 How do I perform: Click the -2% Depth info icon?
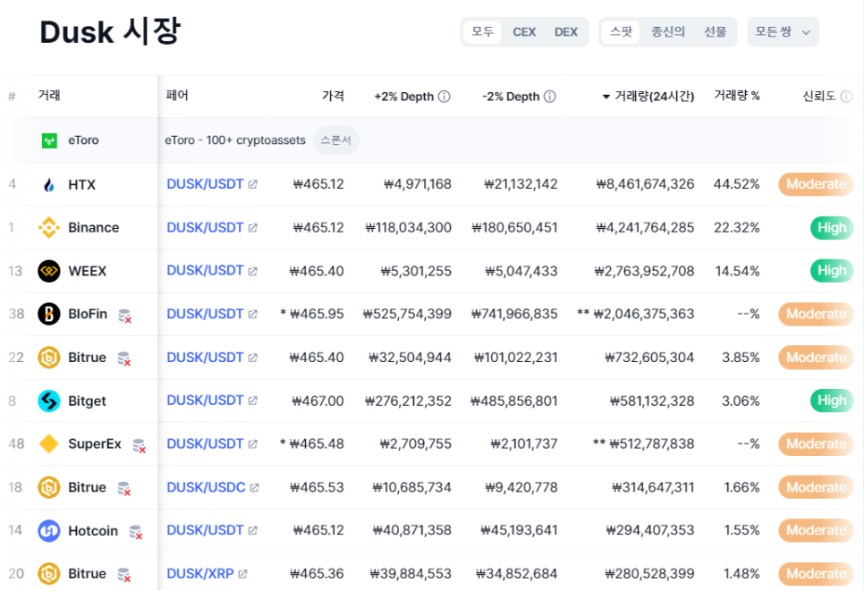[x=550, y=96]
